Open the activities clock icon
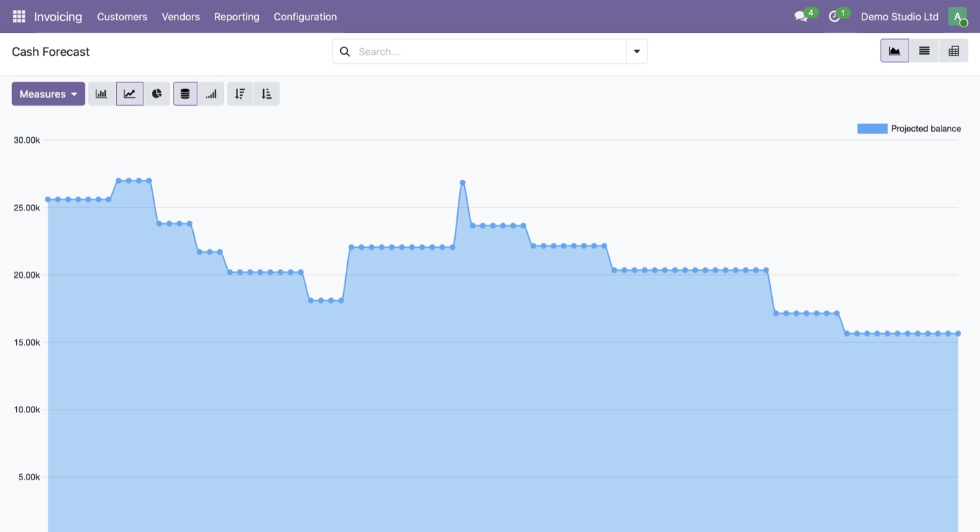The width and height of the screenshot is (980, 532). tap(834, 16)
